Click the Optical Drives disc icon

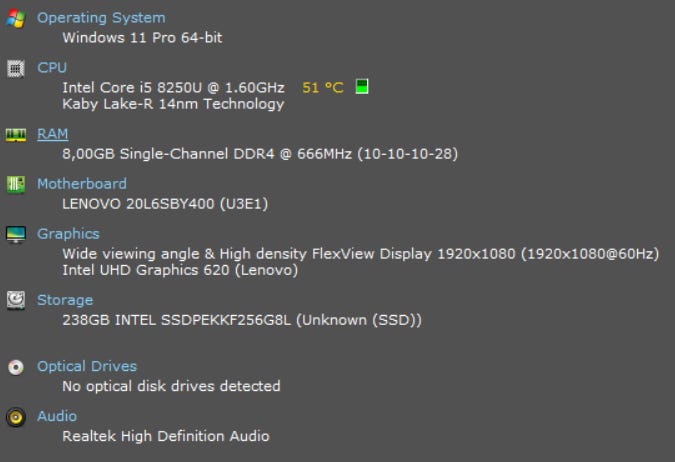coord(15,367)
